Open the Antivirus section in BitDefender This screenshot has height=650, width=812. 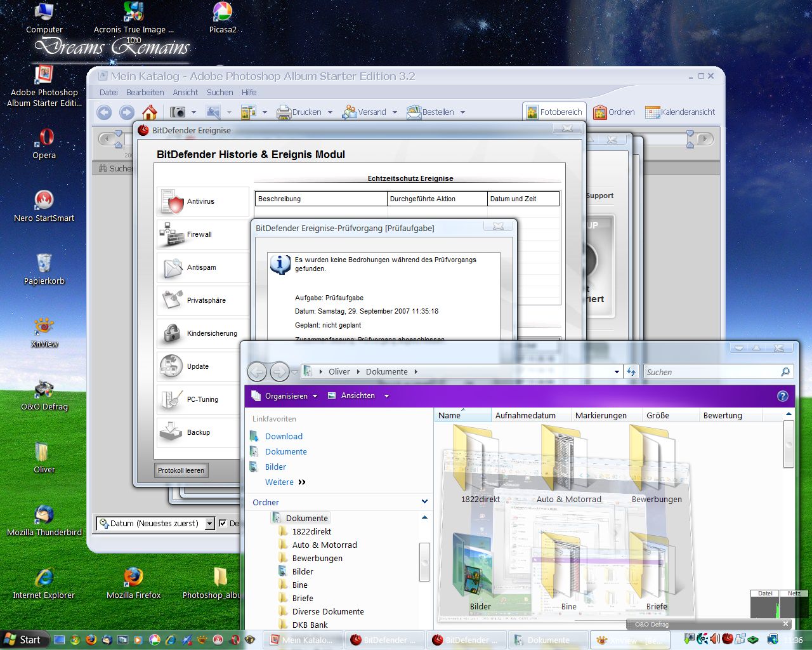(202, 201)
